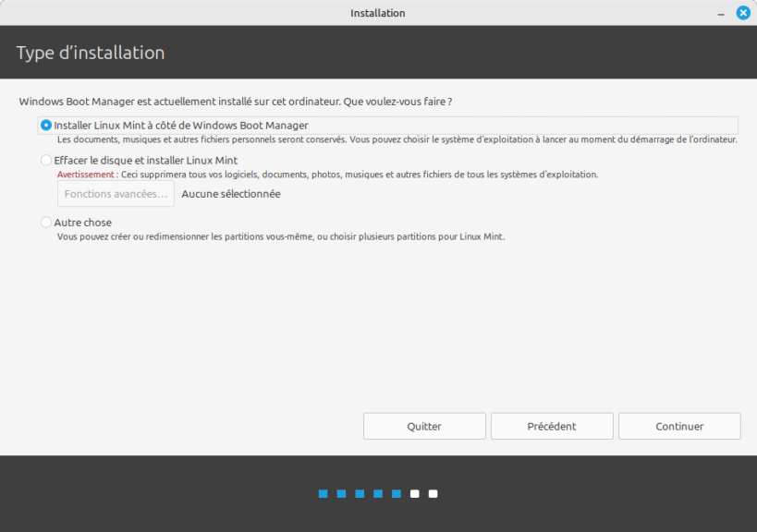Open 'Fonctions avancées…' options
The height and width of the screenshot is (532, 757).
116,194
